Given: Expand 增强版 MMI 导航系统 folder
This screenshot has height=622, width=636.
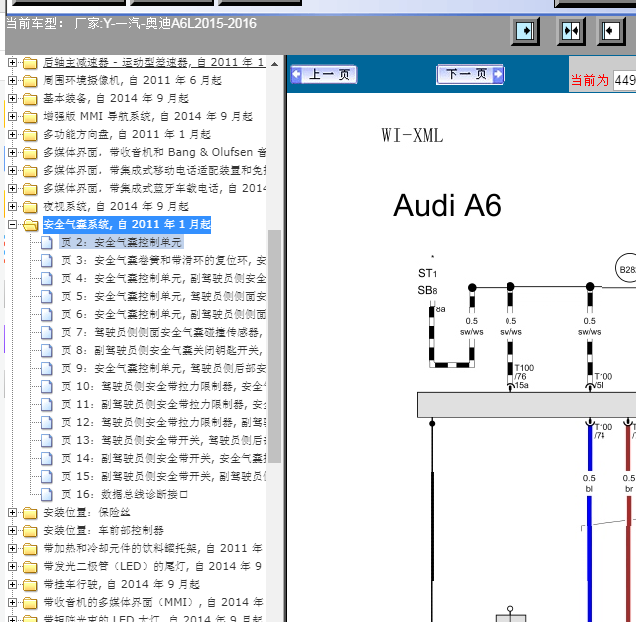Looking at the screenshot, I should tap(13, 116).
